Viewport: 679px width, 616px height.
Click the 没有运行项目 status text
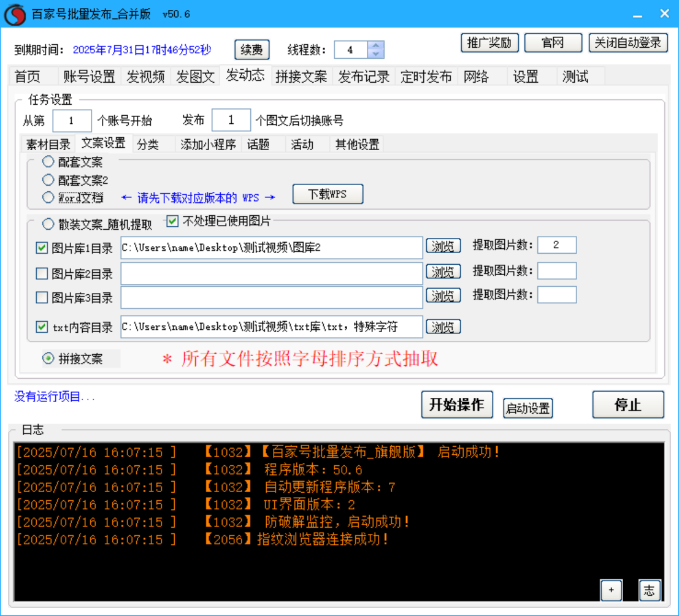(x=54, y=397)
